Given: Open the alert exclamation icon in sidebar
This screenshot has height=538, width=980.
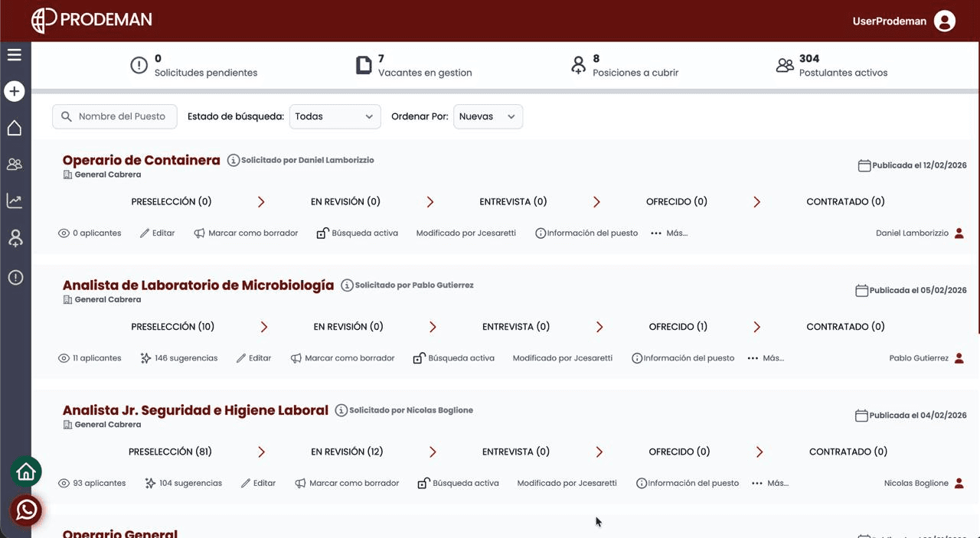Looking at the screenshot, I should pyautogui.click(x=15, y=277).
